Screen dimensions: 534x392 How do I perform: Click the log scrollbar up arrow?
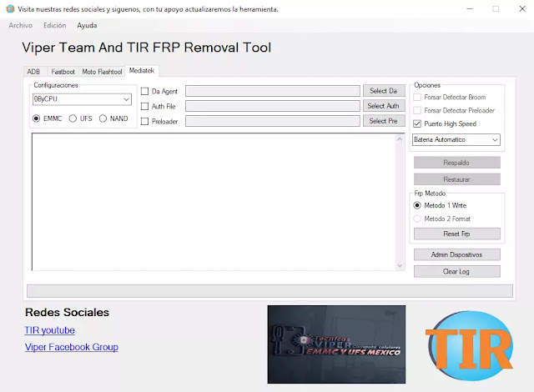point(400,139)
